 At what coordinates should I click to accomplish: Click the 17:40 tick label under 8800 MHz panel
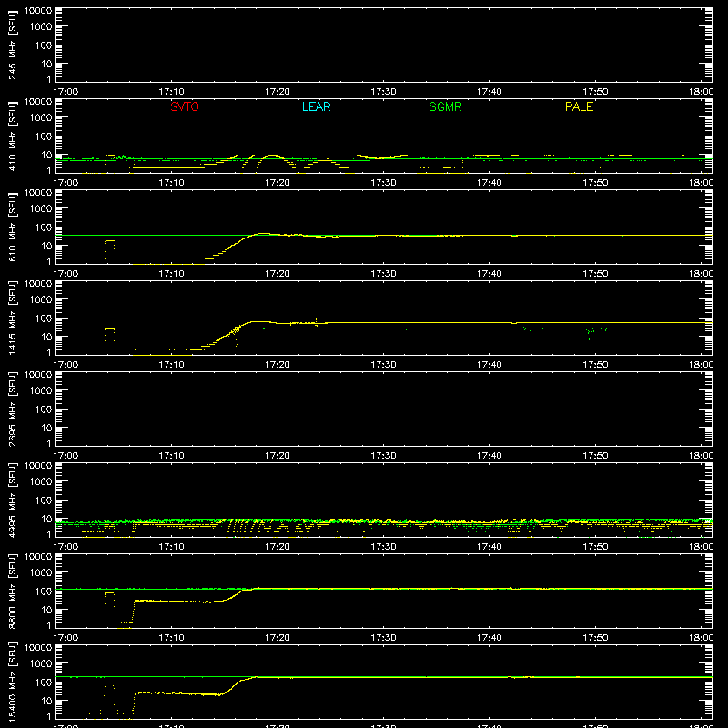(x=489, y=638)
